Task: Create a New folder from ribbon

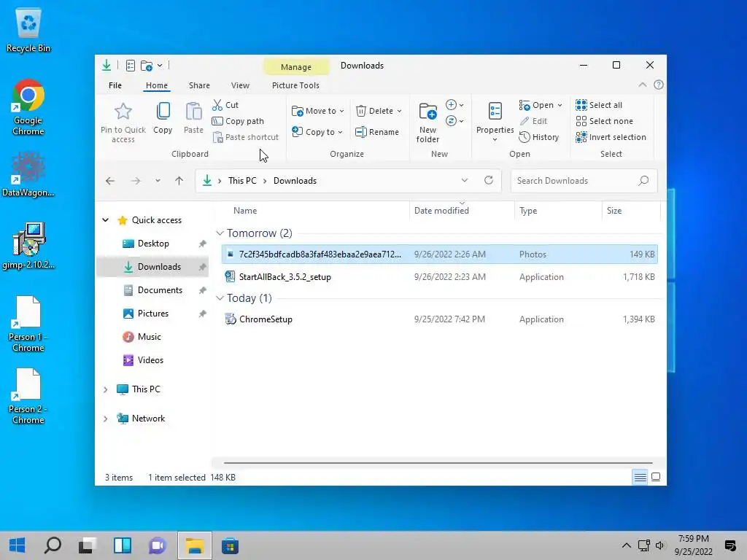Action: (x=427, y=122)
